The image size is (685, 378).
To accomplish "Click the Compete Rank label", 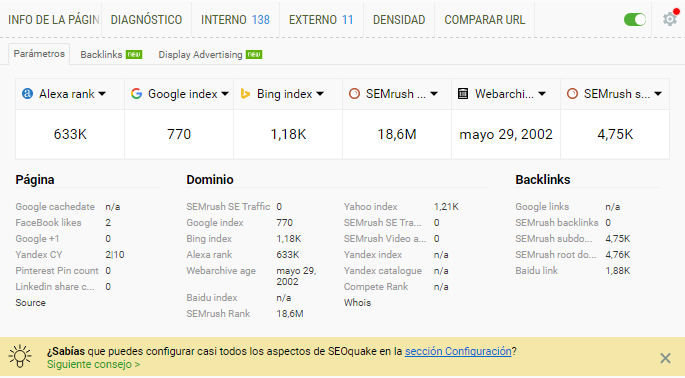I will [x=376, y=287].
